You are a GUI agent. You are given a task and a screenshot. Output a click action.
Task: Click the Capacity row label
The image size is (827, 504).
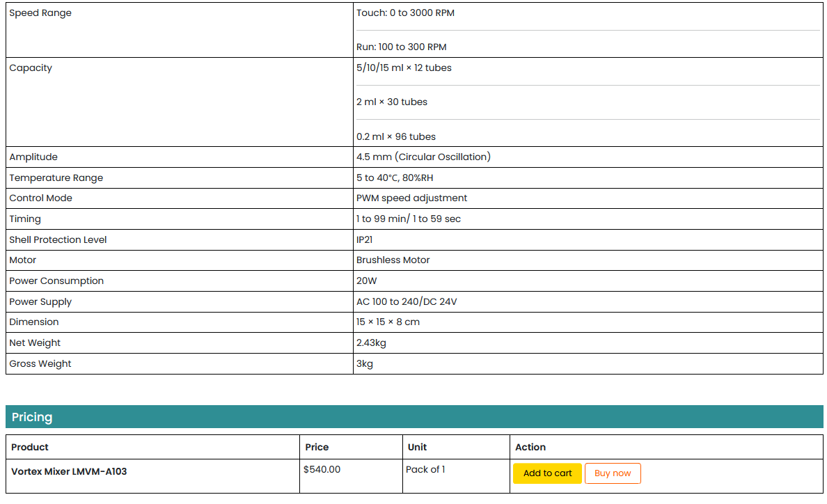[x=31, y=68]
